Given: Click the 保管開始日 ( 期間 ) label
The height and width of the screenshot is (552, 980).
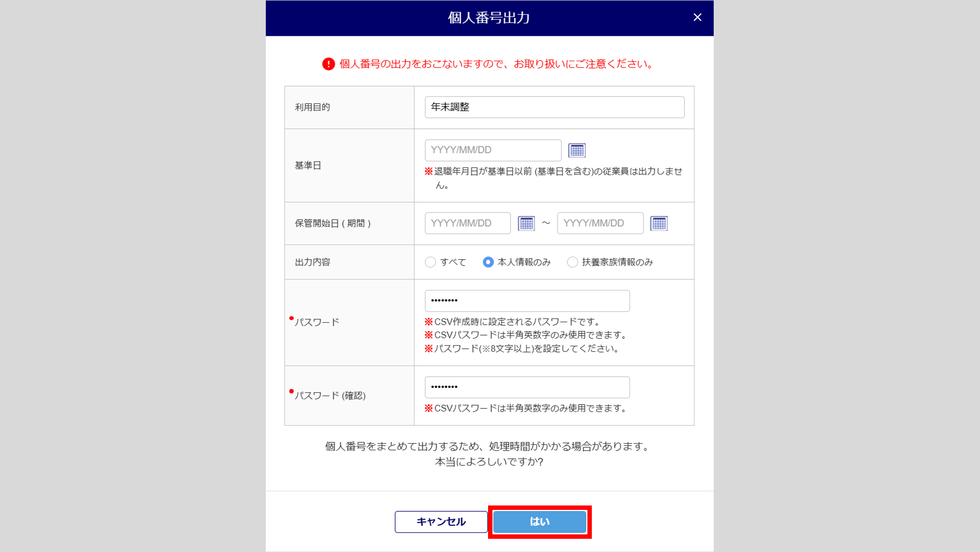Looking at the screenshot, I should point(333,223).
